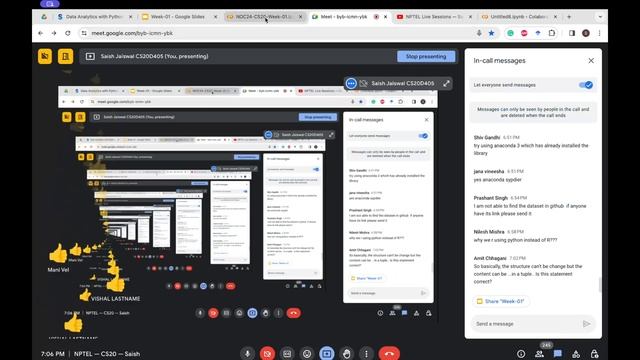Open the Chrome profile avatar
640x360 pixels.
coord(586,33)
